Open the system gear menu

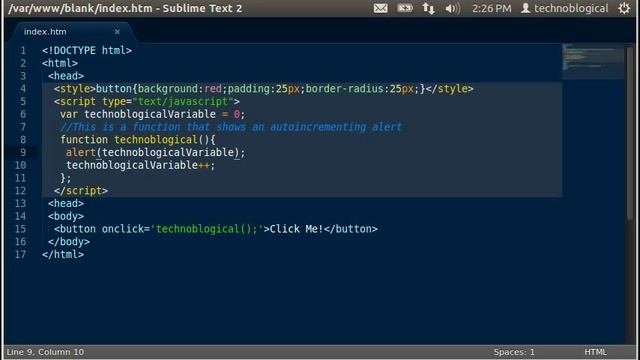624,8
